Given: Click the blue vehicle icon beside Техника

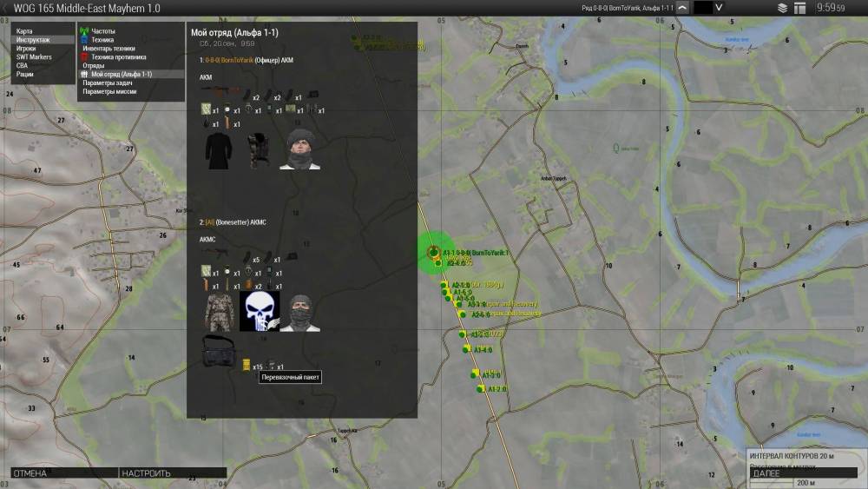Looking at the screenshot, I should point(84,40).
